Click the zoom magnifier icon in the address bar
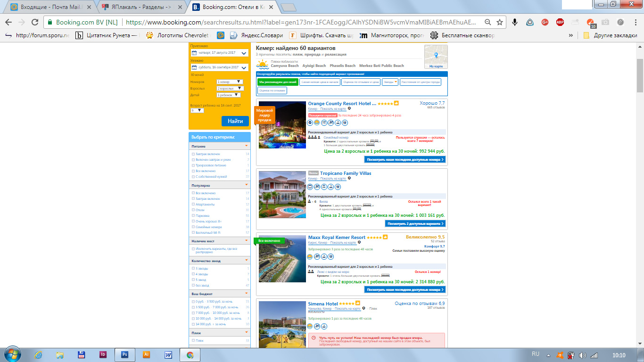The width and height of the screenshot is (644, 362). click(x=488, y=22)
